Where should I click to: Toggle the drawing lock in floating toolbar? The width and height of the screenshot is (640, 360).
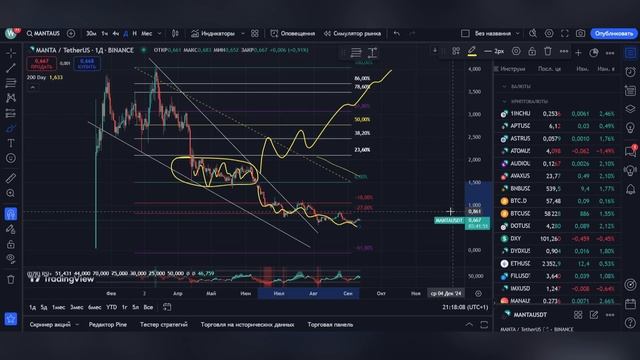[x=532, y=51]
